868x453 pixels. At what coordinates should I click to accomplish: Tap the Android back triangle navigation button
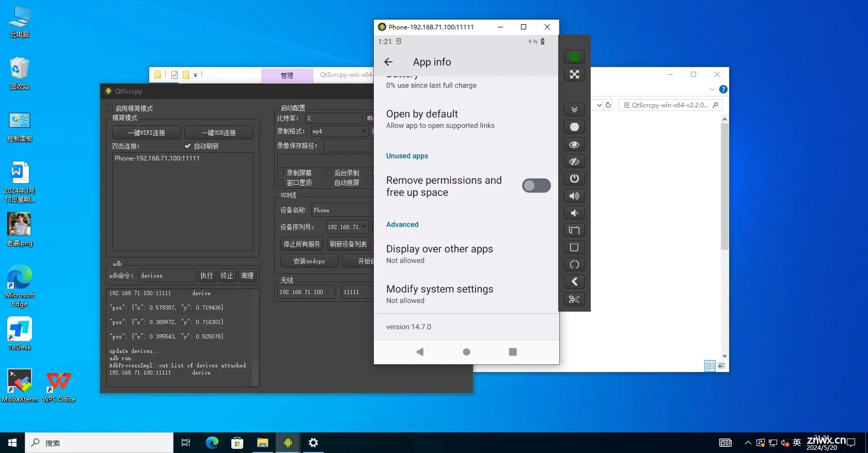[420, 352]
